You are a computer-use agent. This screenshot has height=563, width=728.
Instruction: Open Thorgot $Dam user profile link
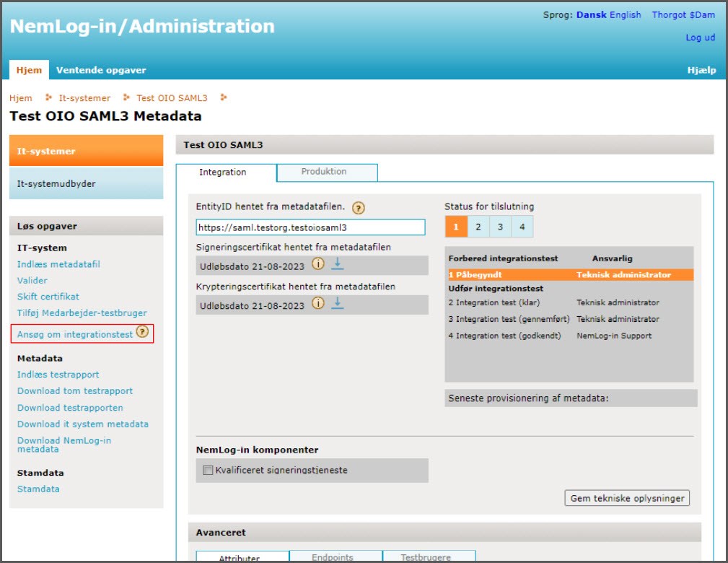click(683, 15)
